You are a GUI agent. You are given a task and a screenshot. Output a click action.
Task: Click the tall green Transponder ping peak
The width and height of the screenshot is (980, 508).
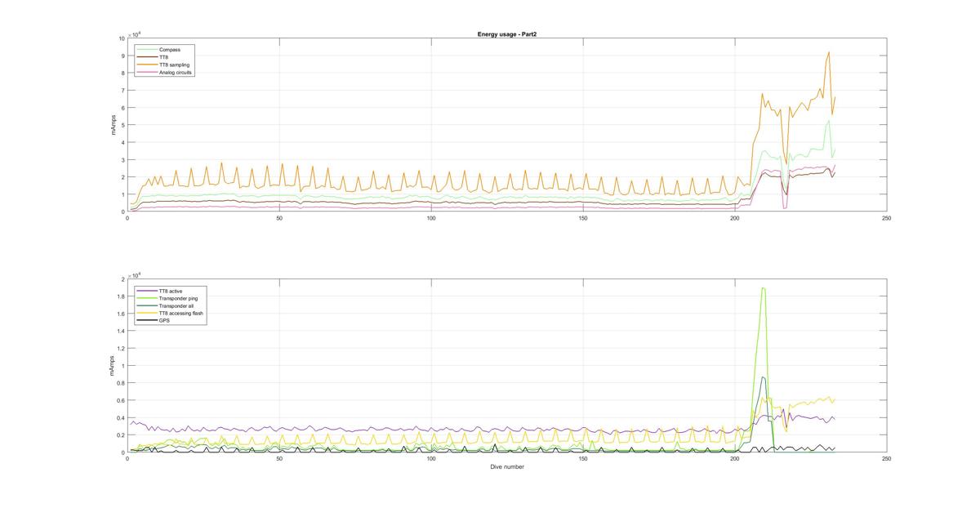tap(763, 288)
